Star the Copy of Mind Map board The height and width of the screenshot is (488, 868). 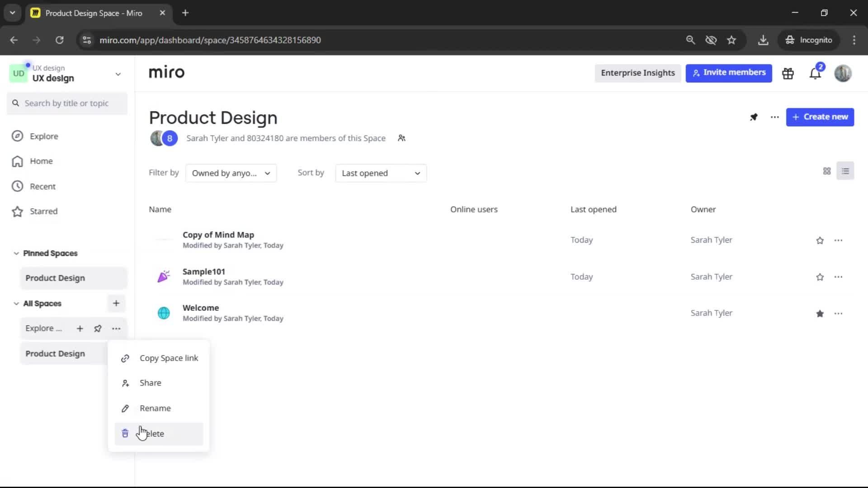pyautogui.click(x=820, y=240)
